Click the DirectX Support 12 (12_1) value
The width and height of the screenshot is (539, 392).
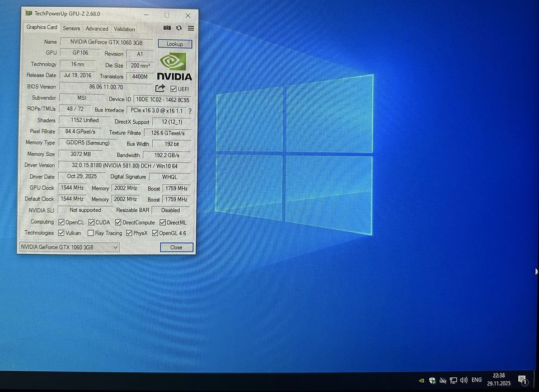(171, 122)
